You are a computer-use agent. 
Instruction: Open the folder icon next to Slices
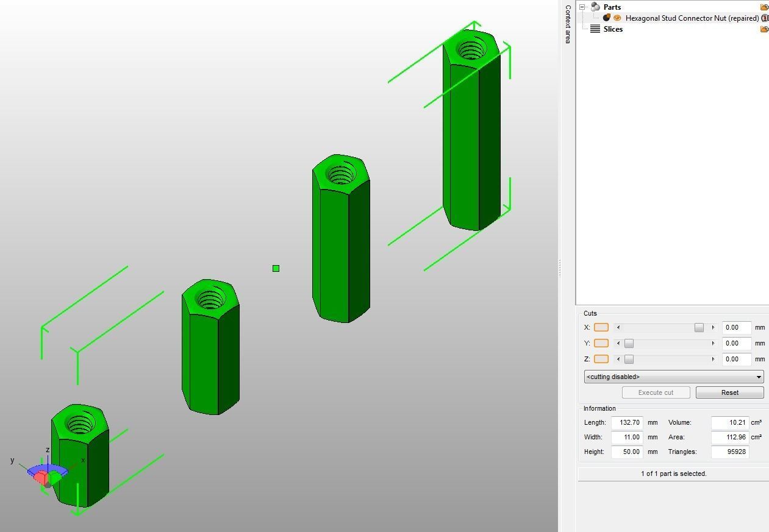point(764,29)
